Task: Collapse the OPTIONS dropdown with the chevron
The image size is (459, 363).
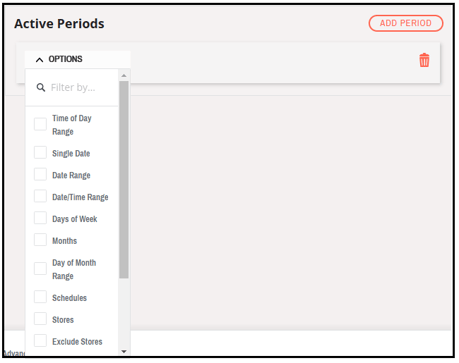Action: [x=39, y=60]
